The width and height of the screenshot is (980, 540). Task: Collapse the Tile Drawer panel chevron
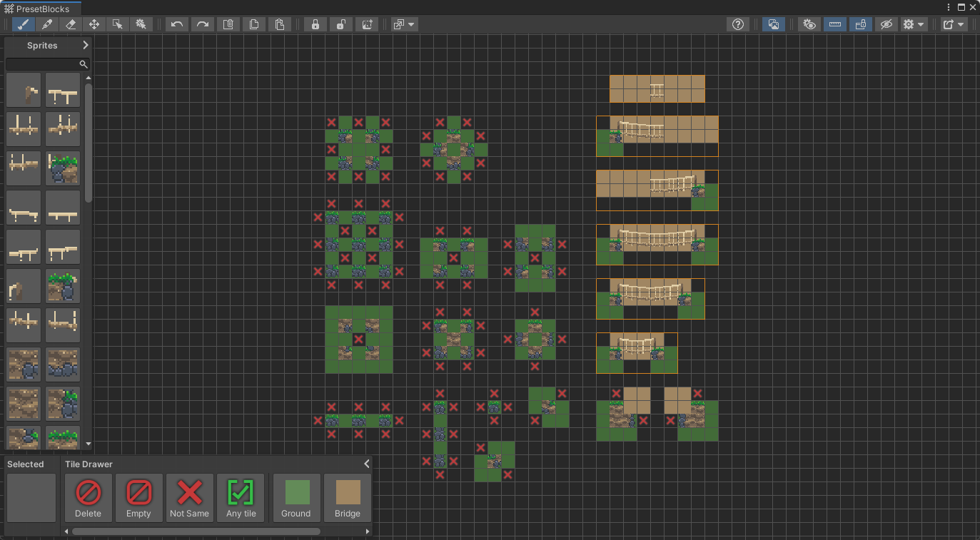pos(367,464)
